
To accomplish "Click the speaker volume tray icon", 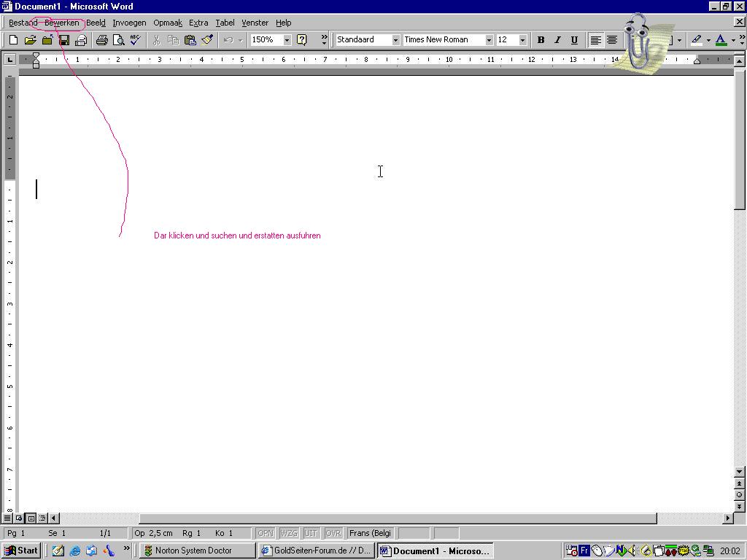I will 633,551.
